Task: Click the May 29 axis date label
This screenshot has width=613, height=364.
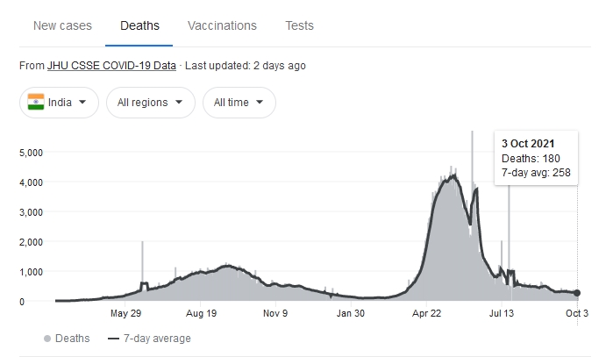Action: click(x=126, y=312)
